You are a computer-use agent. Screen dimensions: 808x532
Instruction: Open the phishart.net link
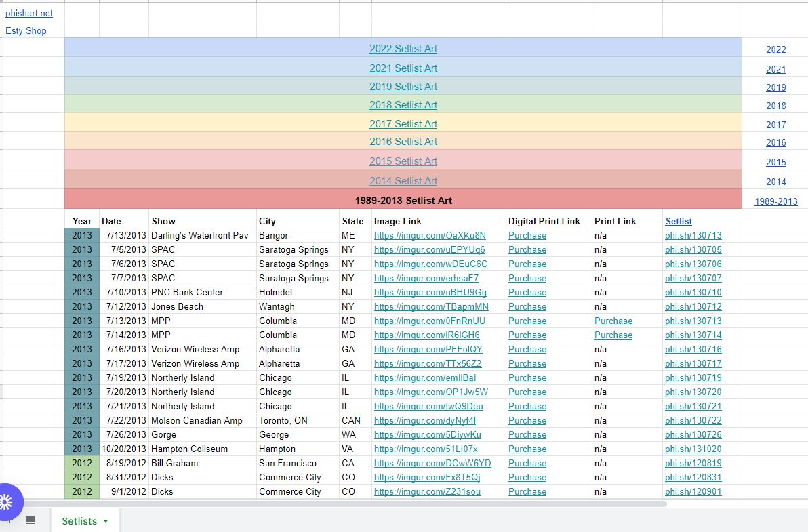tap(28, 13)
